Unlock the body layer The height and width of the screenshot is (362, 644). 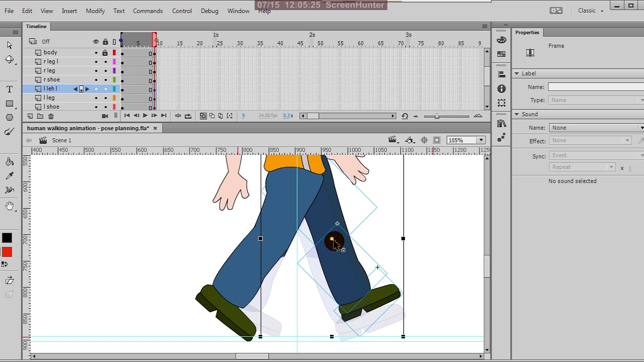(105, 52)
